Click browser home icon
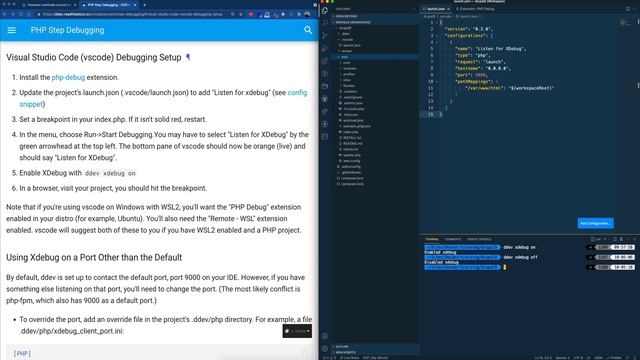 29,14
